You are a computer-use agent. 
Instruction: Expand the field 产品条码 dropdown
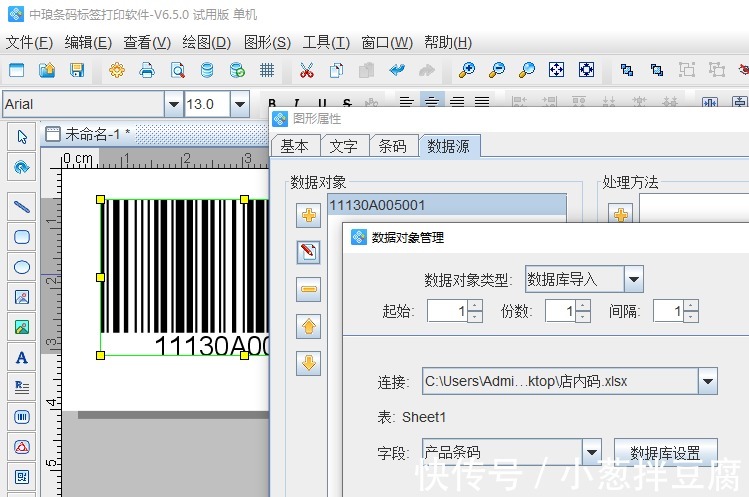tap(591, 452)
